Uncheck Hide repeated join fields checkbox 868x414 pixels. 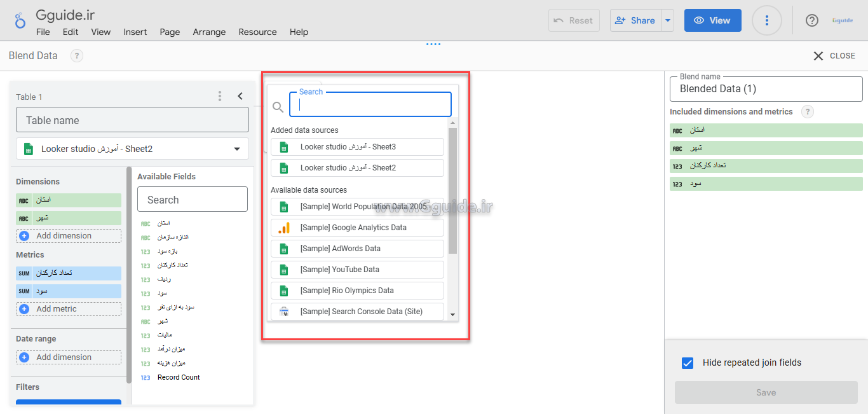tap(687, 363)
